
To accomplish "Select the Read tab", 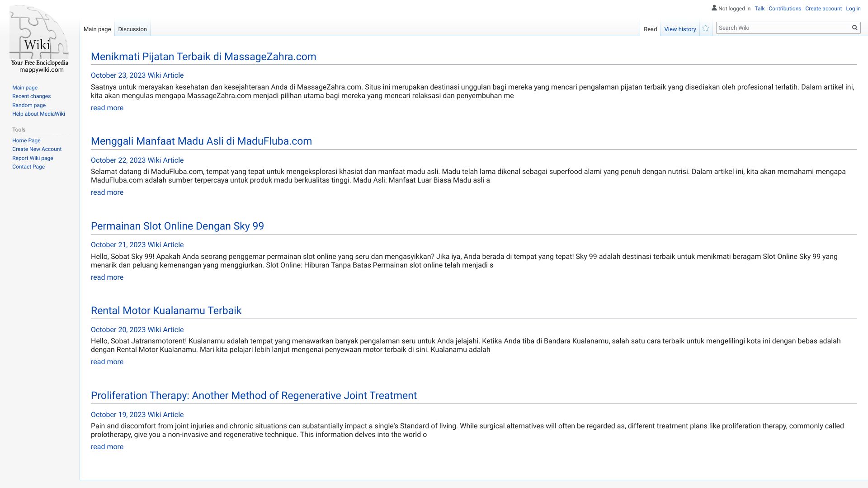I will click(650, 29).
